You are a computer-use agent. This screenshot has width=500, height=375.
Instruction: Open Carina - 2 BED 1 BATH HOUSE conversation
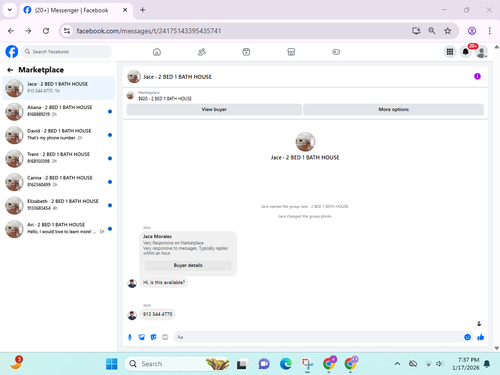[59, 182]
